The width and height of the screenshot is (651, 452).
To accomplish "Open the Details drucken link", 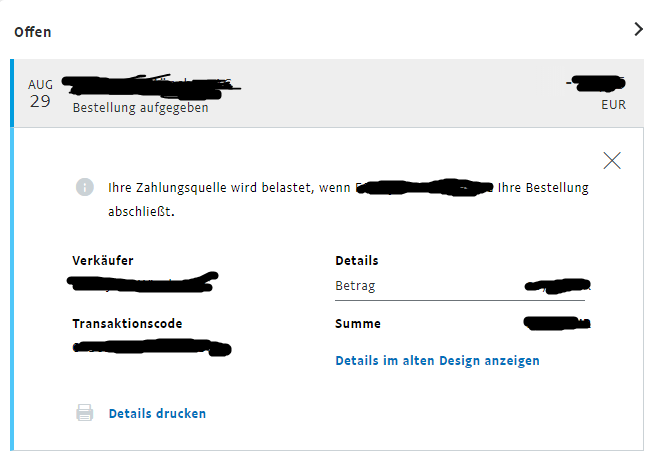I will tap(157, 413).
